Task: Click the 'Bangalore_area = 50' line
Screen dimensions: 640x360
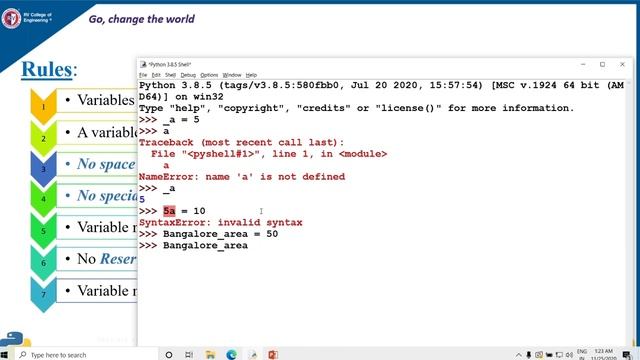Action: (x=220, y=234)
